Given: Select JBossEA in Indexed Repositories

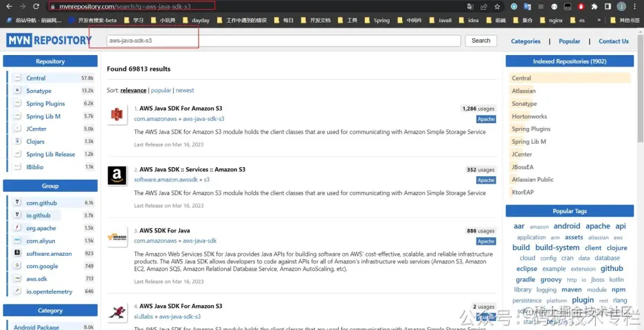Looking at the screenshot, I should tap(522, 167).
